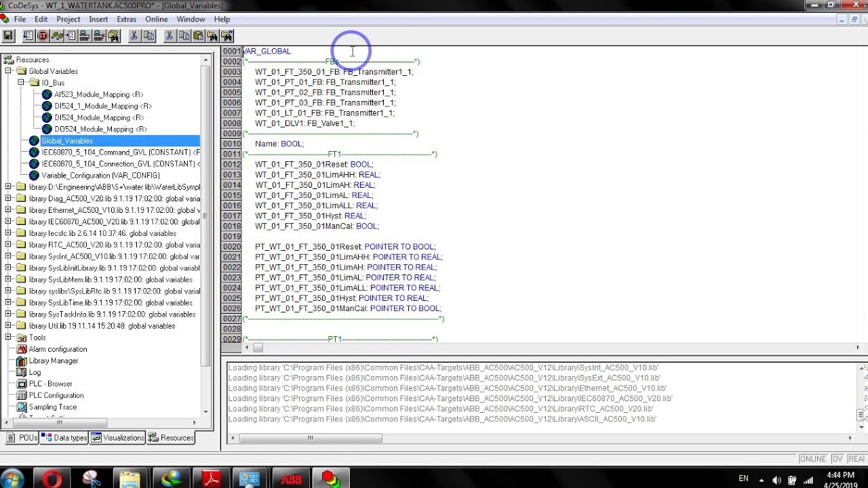This screenshot has width=868, height=488.
Task: Click the Login to PLC toolbar icon
Action: coord(85,36)
